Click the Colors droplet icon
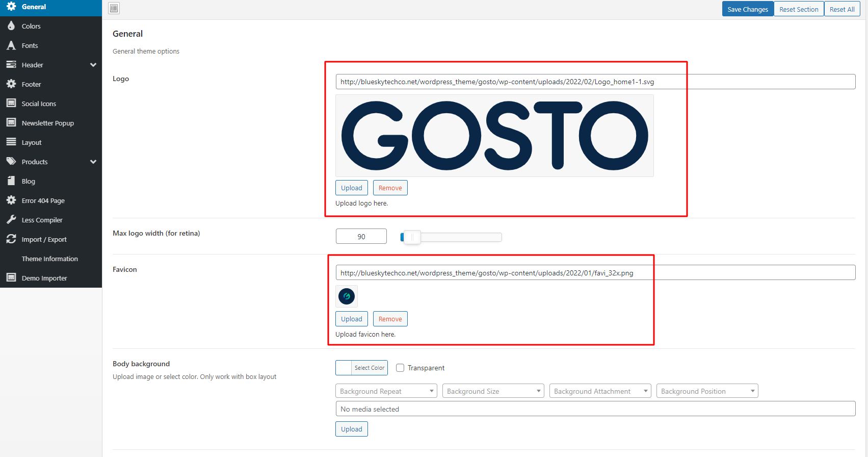This screenshot has width=868, height=457. point(11,26)
